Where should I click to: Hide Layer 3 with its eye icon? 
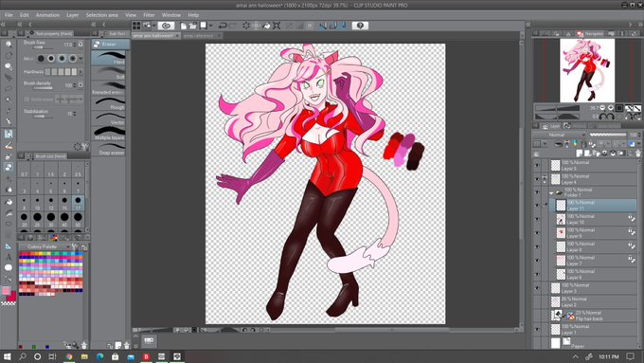[x=537, y=288]
